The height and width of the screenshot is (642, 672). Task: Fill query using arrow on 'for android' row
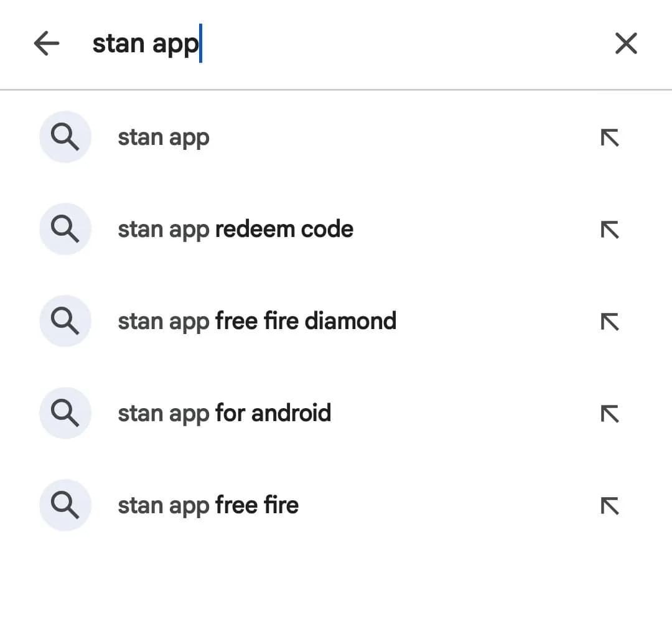point(609,414)
